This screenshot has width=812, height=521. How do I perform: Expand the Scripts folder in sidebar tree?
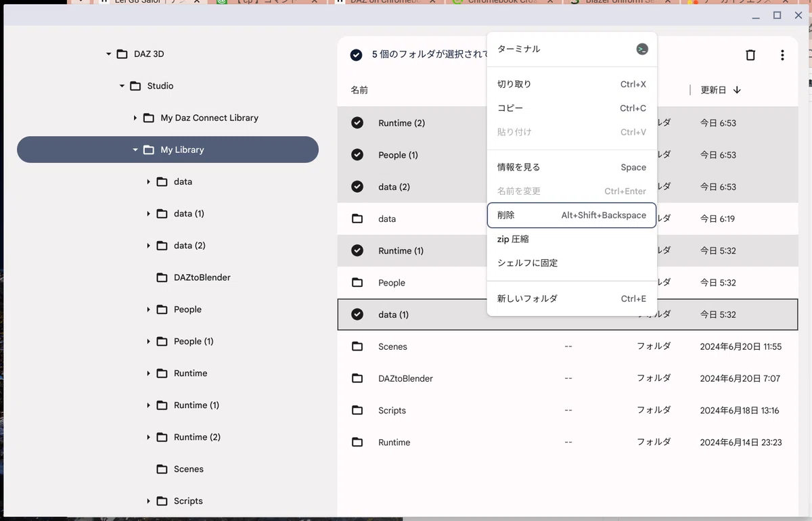pos(148,501)
